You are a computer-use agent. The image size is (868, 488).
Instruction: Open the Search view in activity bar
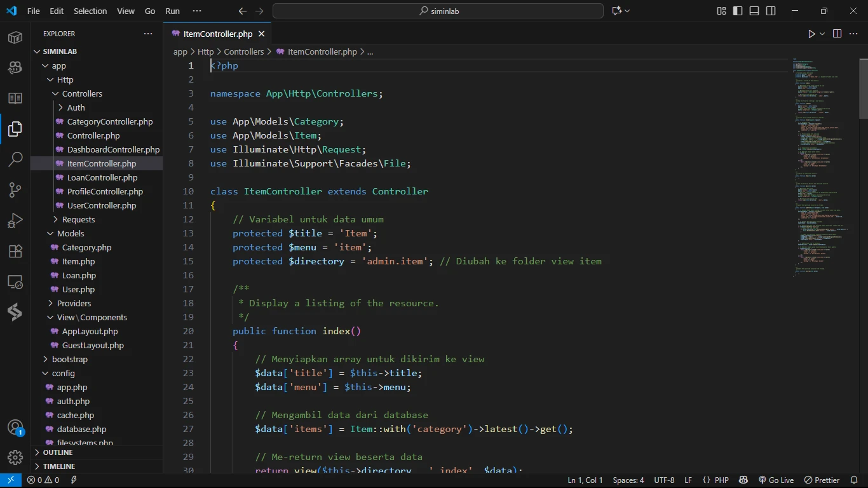[x=15, y=159]
